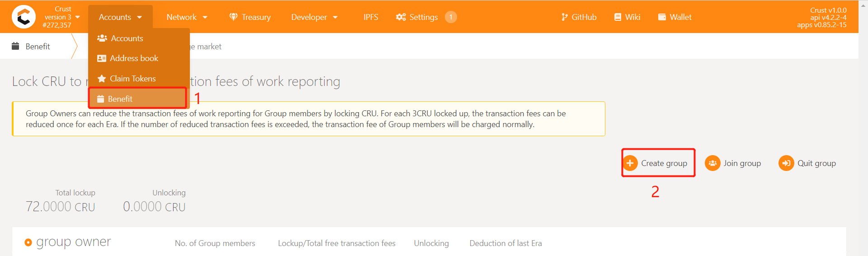868x256 pixels.
Task: Click the Create group plus icon
Action: click(630, 163)
